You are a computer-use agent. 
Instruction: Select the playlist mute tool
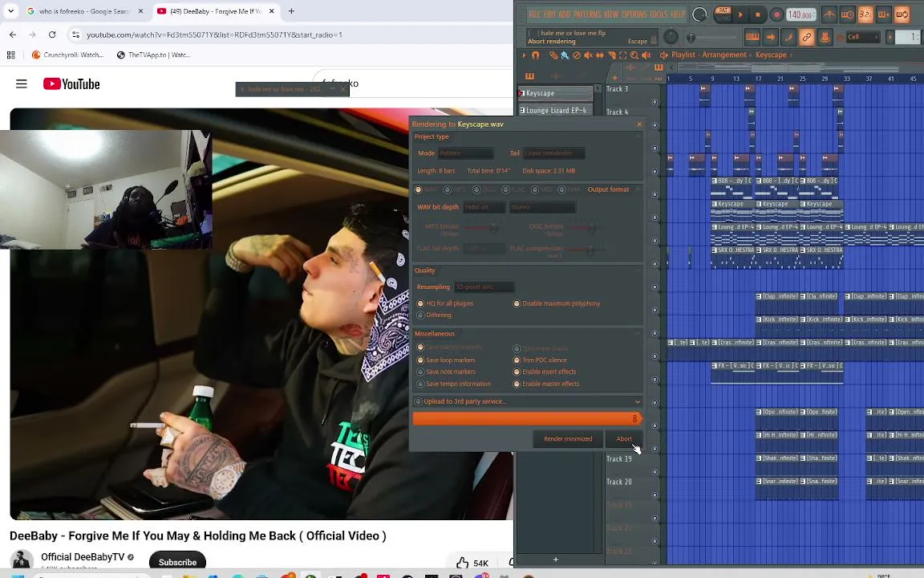point(588,55)
